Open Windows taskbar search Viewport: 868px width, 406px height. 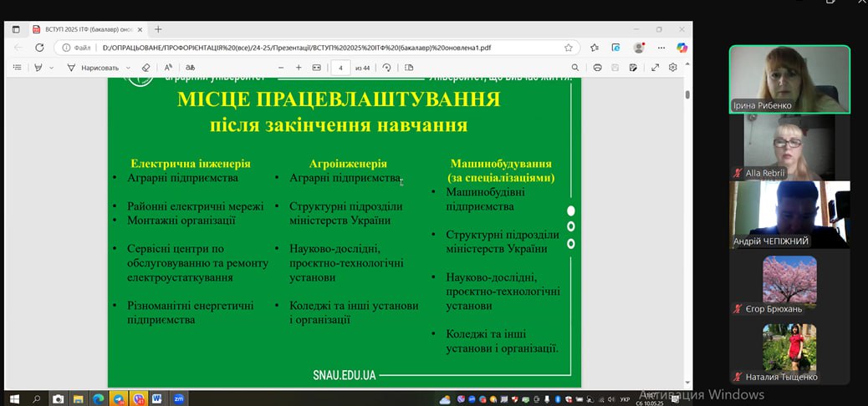pyautogui.click(x=36, y=398)
